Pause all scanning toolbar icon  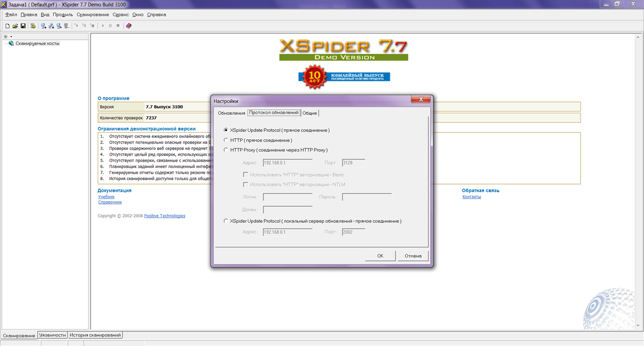(x=110, y=26)
